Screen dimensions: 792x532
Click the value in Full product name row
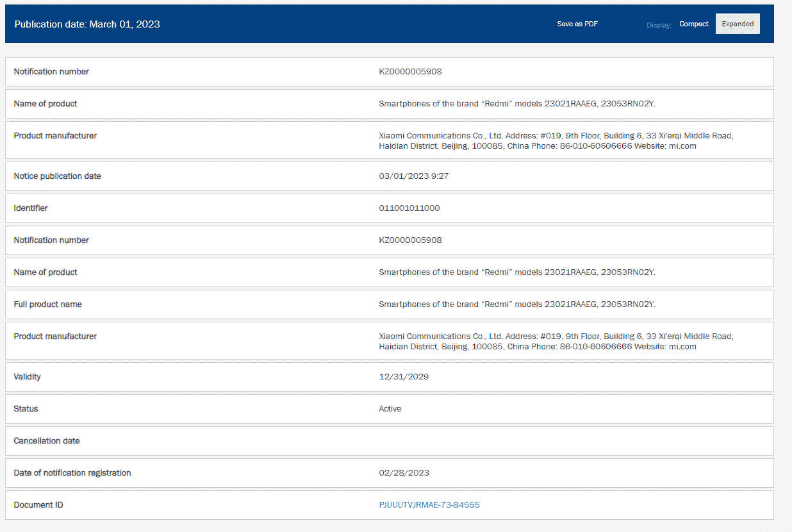[x=516, y=304]
